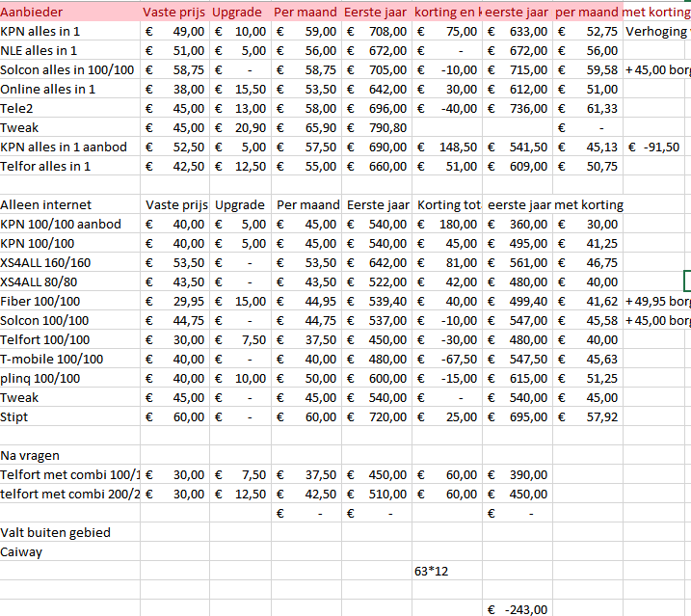Click the 'Vaste prijs' header in top row

pos(175,12)
